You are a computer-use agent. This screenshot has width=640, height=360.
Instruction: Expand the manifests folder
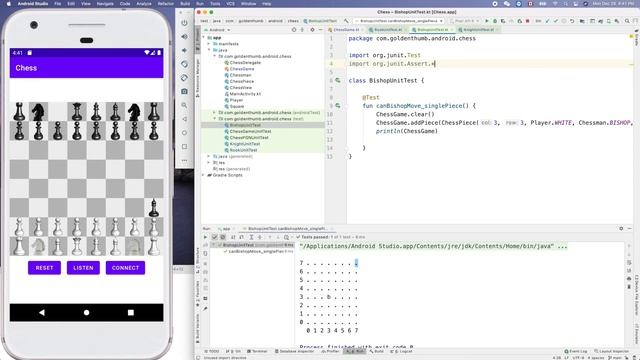click(x=209, y=44)
